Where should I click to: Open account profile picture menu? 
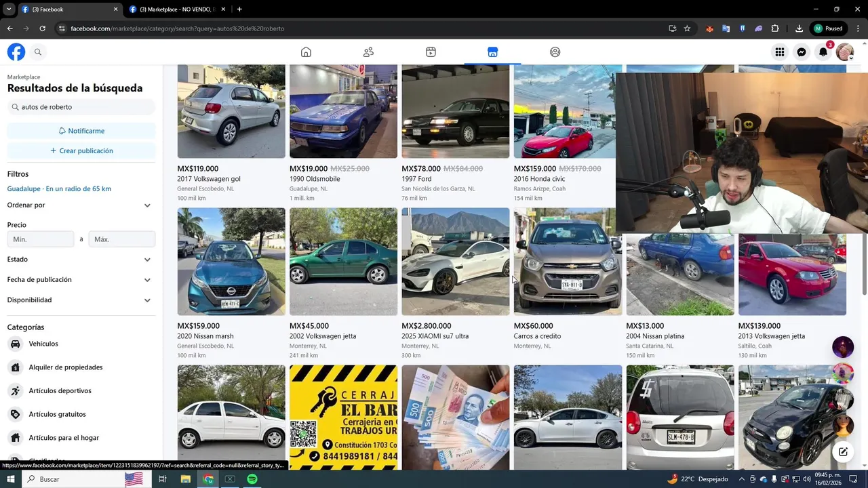845,52
